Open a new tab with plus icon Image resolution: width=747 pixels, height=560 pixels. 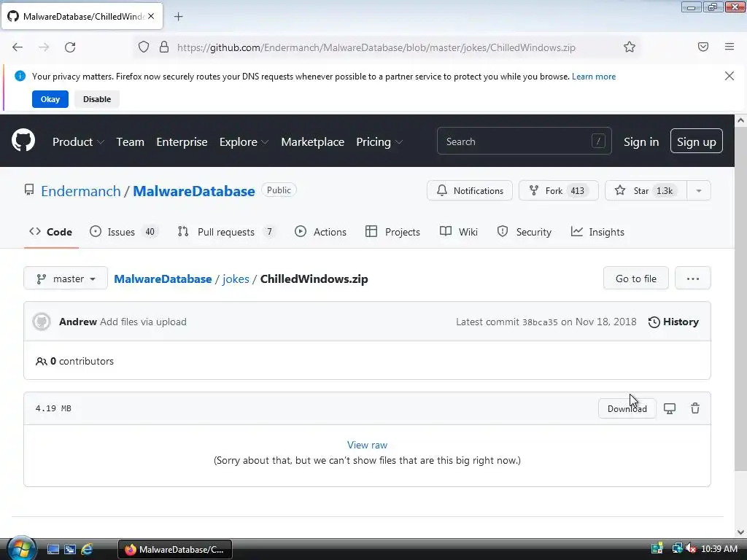pos(178,17)
